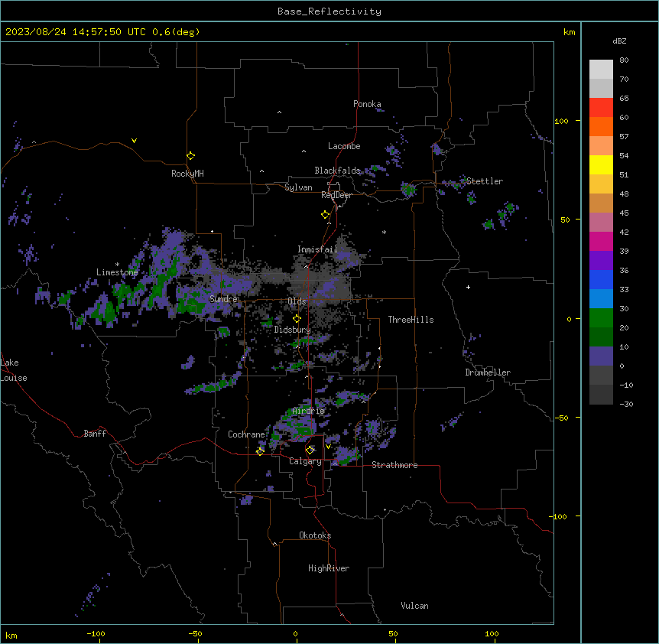This screenshot has width=659, height=644.
Task: Click the Okotoks city label
Action: 315,535
